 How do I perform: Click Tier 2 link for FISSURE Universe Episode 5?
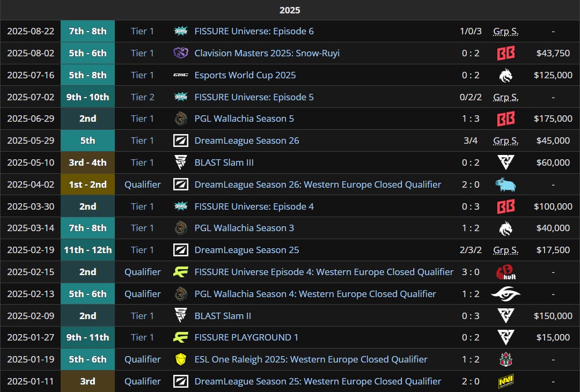pos(142,97)
